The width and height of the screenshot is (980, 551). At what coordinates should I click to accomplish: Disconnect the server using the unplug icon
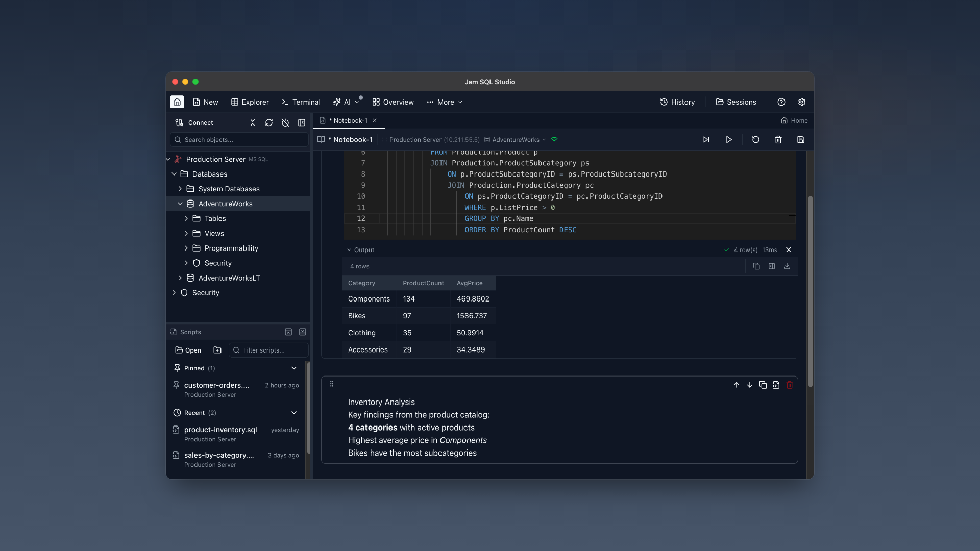coord(285,122)
